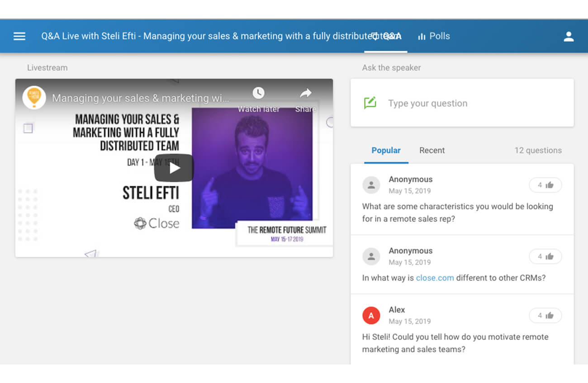Open the hamburger navigation menu
The image size is (588, 383).
19,36
